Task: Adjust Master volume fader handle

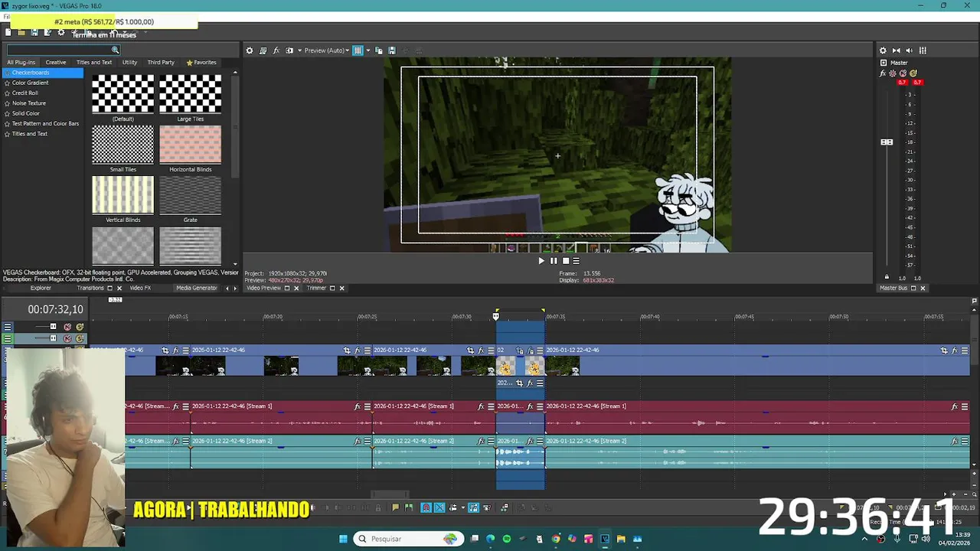Action: [887, 142]
